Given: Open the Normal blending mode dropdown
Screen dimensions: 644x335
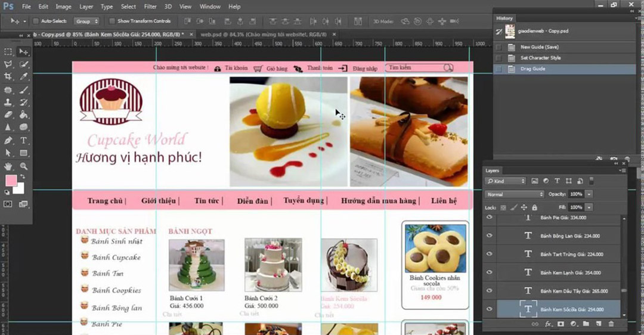Looking at the screenshot, I should click(x=515, y=194).
